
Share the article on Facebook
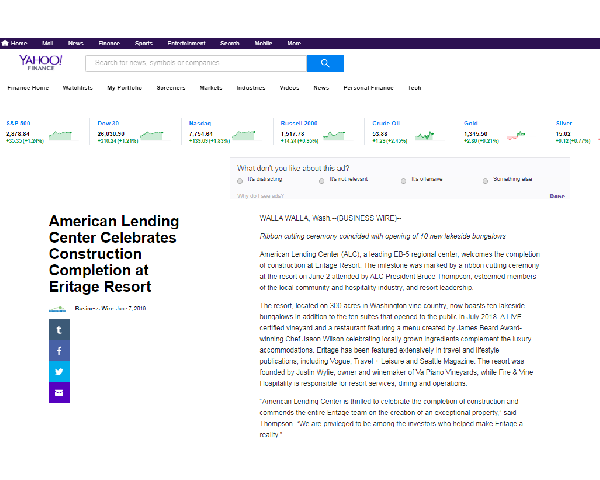coord(59,351)
